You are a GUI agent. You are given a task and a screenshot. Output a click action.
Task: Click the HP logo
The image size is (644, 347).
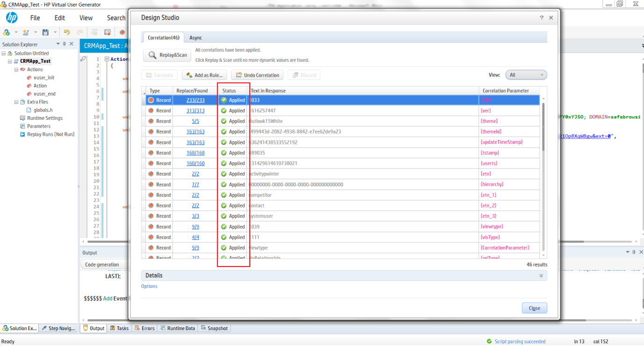[x=12, y=18]
